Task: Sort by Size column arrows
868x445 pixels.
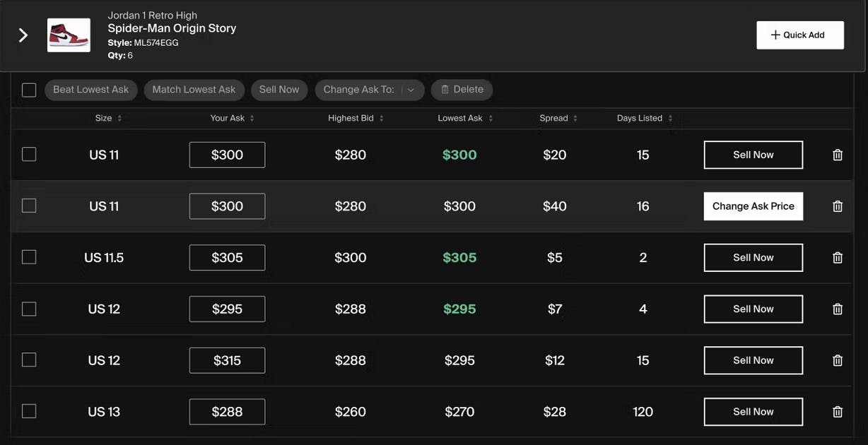Action: click(x=119, y=119)
